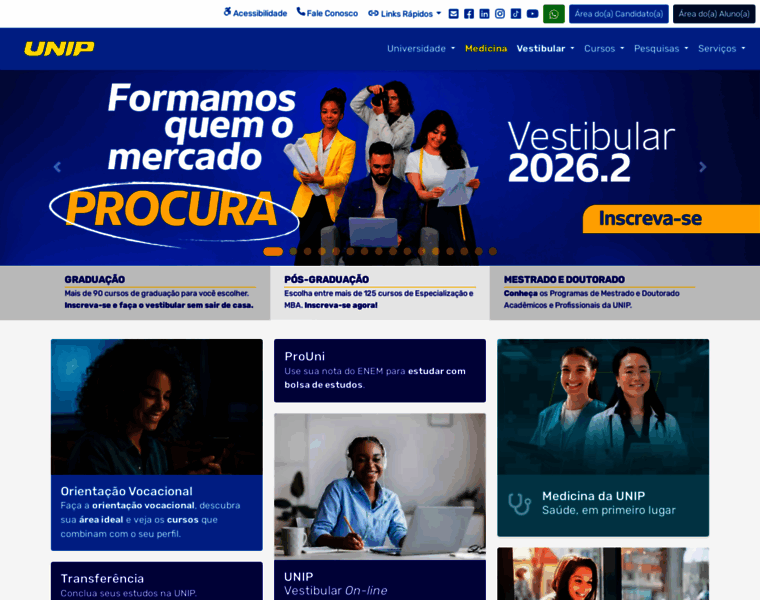Select the second carousel slide indicator dot
Image resolution: width=760 pixels, height=600 pixels.
tap(293, 251)
